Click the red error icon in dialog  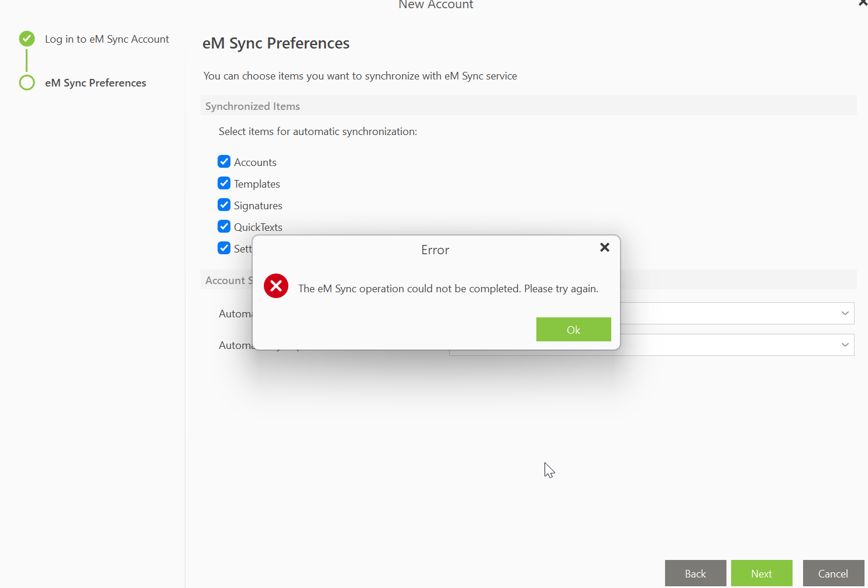(x=276, y=286)
